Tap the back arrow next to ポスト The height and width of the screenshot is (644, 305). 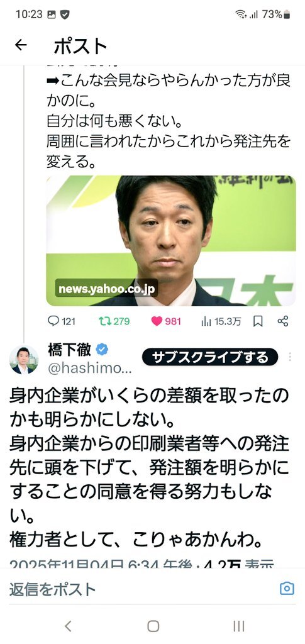tap(21, 45)
